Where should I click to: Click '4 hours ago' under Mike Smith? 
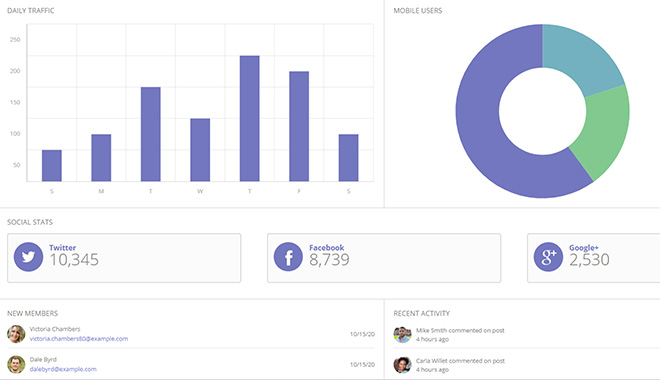[x=432, y=339]
